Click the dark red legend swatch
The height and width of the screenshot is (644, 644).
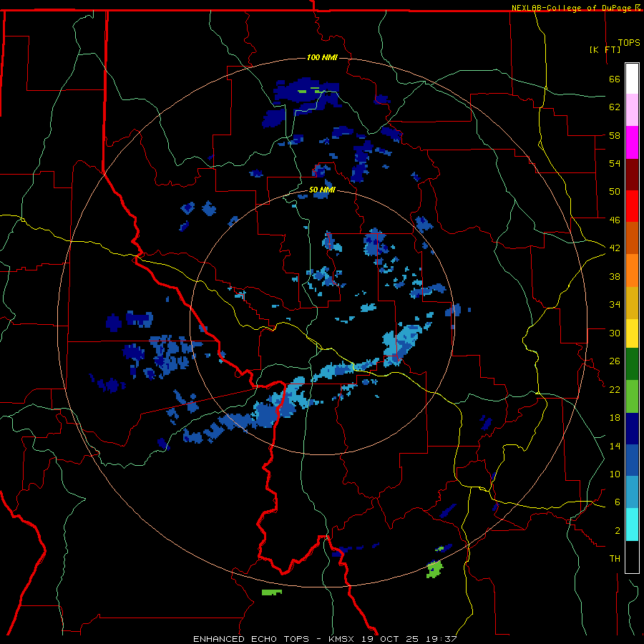(632, 175)
